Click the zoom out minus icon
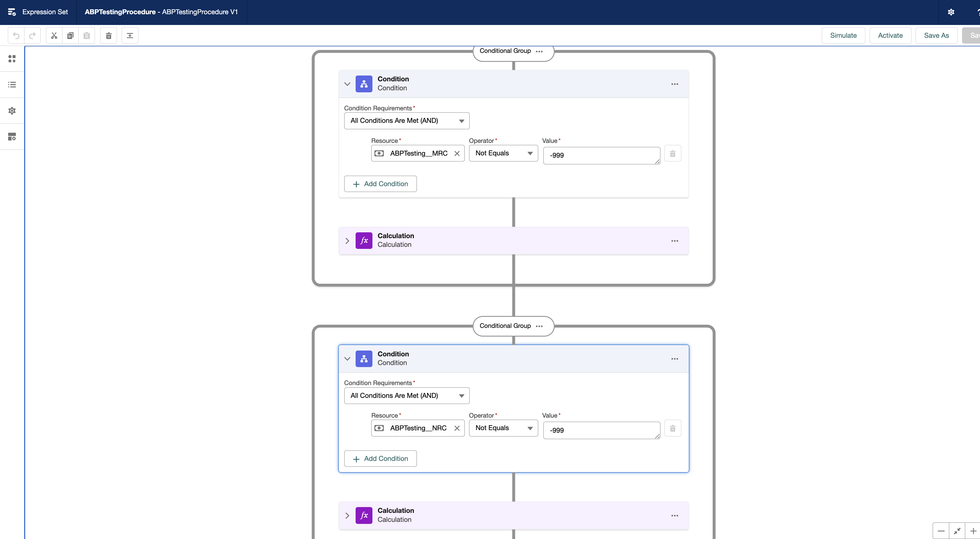The height and width of the screenshot is (539, 980). [x=941, y=531]
